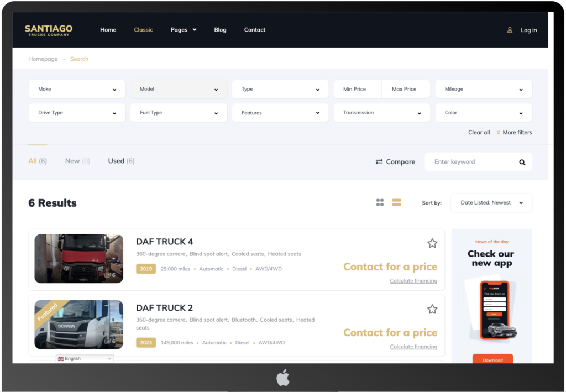Open the DAF TRUCK 2 thumbnail image

tap(78, 325)
